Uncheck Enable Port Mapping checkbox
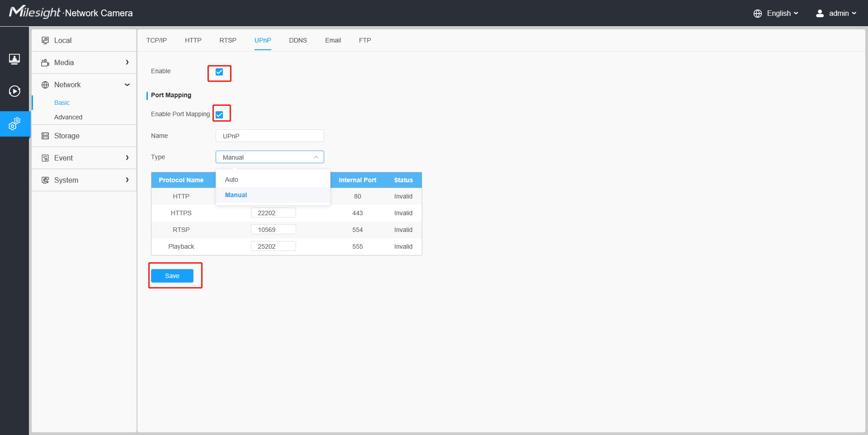This screenshot has width=868, height=435. [x=219, y=115]
